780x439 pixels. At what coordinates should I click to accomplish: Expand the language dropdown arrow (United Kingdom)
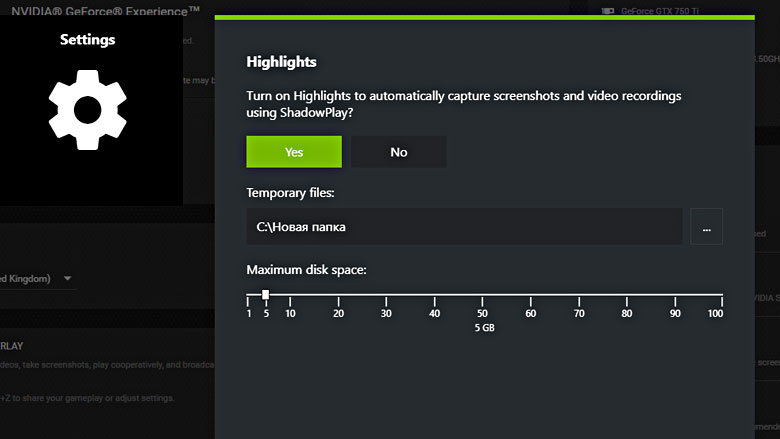point(67,278)
